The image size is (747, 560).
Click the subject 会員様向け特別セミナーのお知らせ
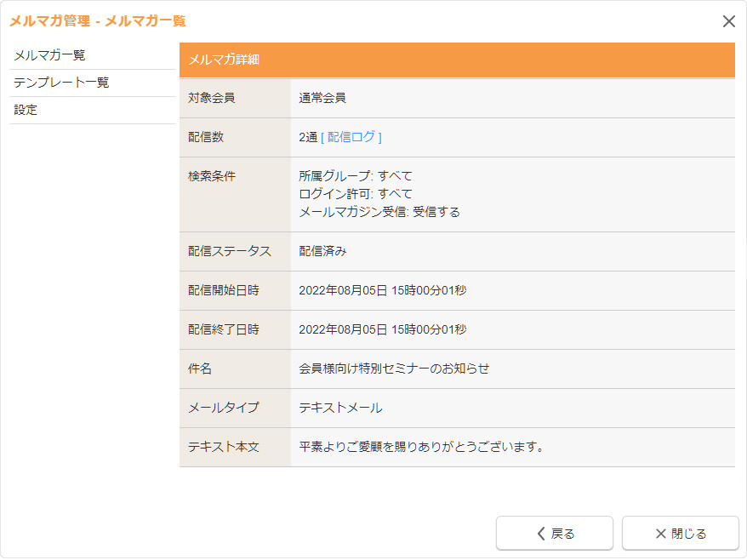pos(394,369)
